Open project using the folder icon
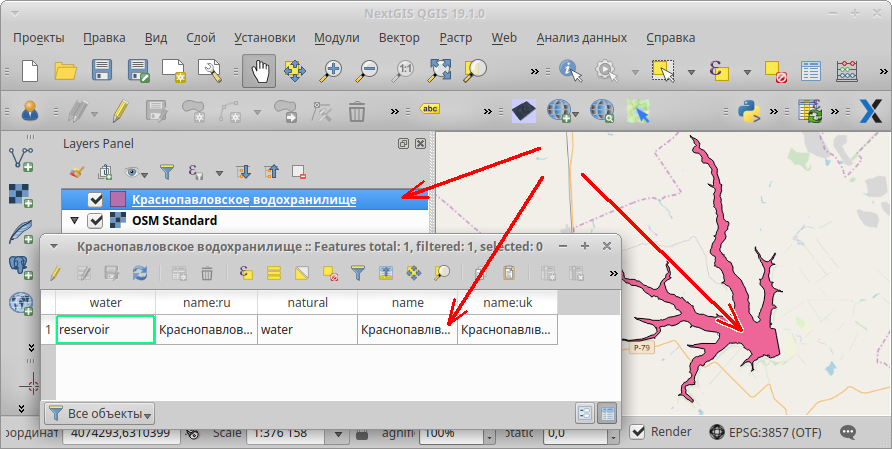This screenshot has width=892, height=449. coord(65,71)
